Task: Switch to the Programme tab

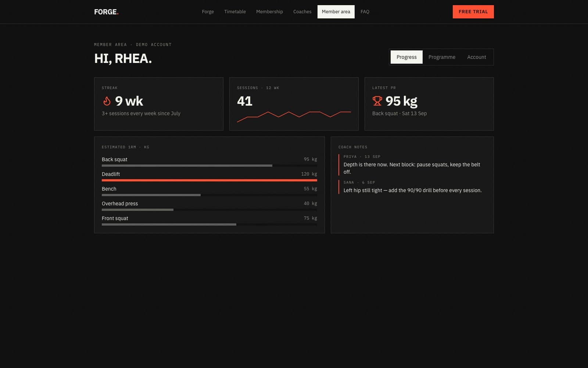Action: click(x=442, y=57)
